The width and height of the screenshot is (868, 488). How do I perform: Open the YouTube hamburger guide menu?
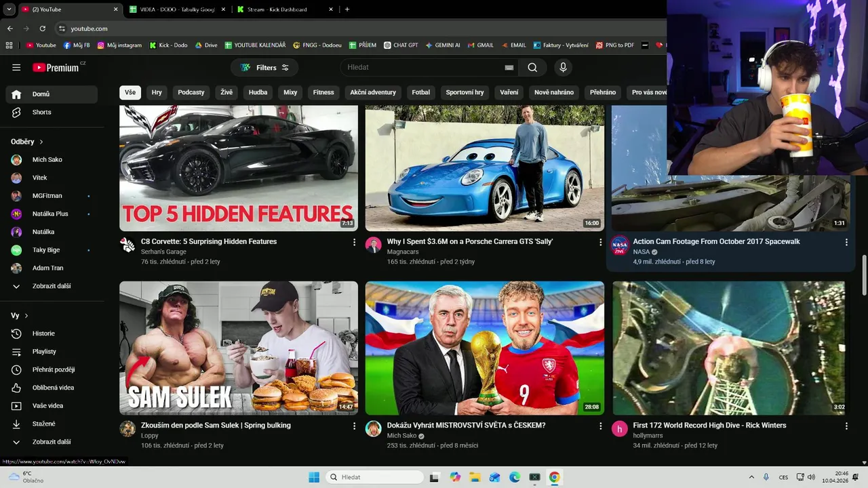pos(16,68)
